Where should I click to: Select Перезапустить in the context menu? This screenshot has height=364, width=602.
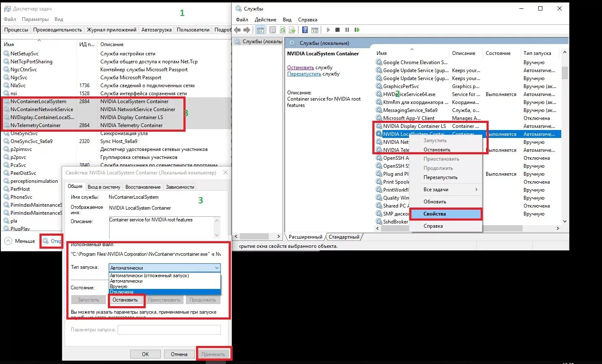tap(446, 177)
